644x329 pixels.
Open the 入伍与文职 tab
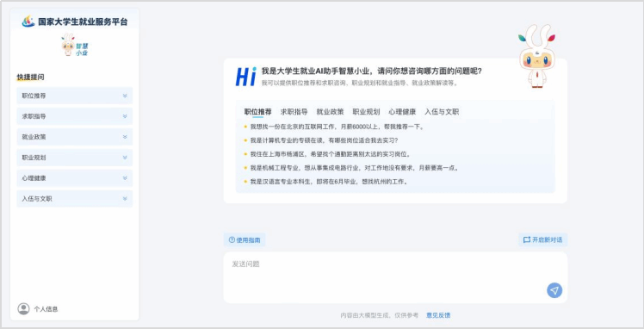click(442, 112)
